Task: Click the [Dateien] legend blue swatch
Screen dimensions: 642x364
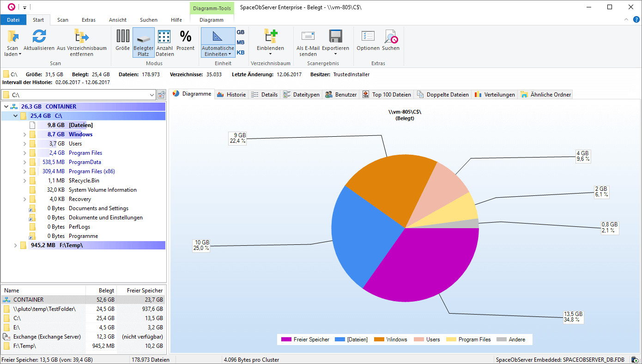Action: (339, 340)
